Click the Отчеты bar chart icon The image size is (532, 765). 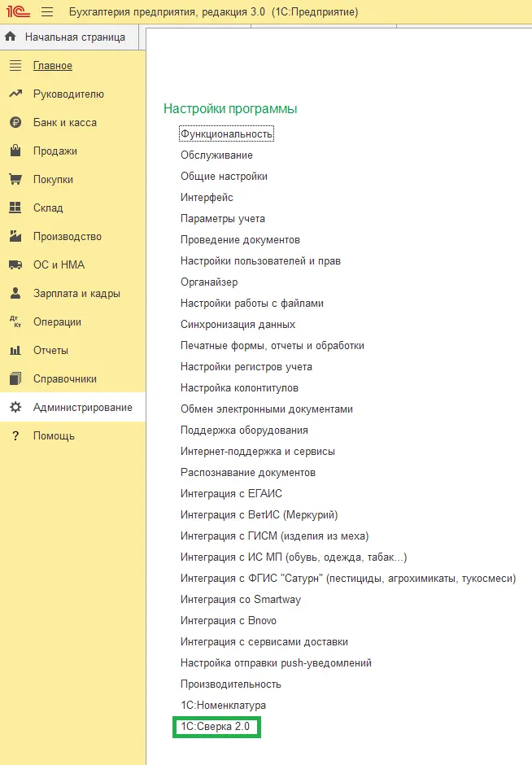[15, 350]
